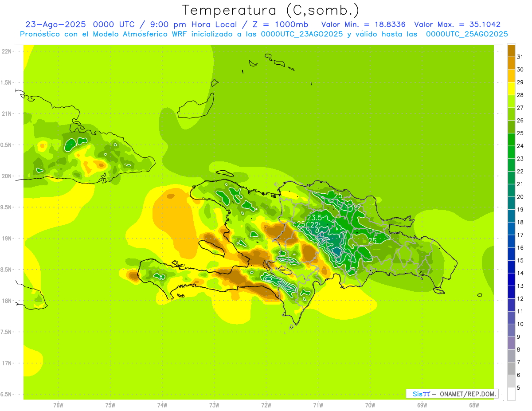Click the '20N' latitude axis label
Screen dimensions: 532x411
pos(7,176)
